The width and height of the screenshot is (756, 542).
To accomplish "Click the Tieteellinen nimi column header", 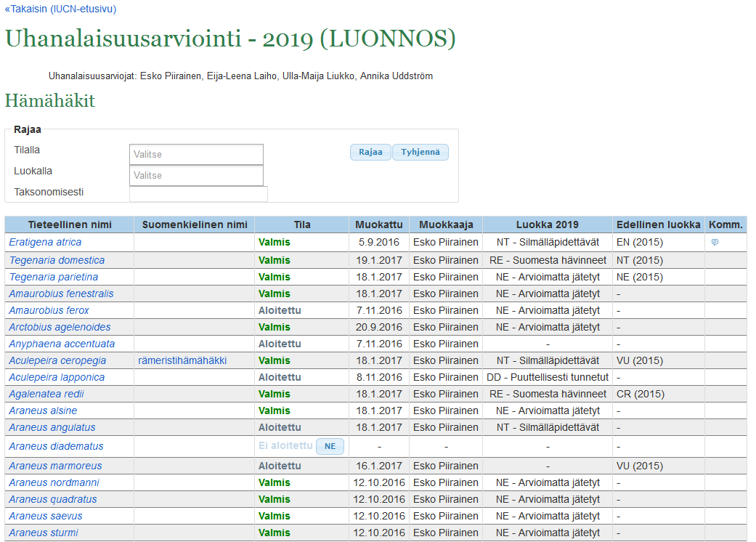I will [x=70, y=225].
